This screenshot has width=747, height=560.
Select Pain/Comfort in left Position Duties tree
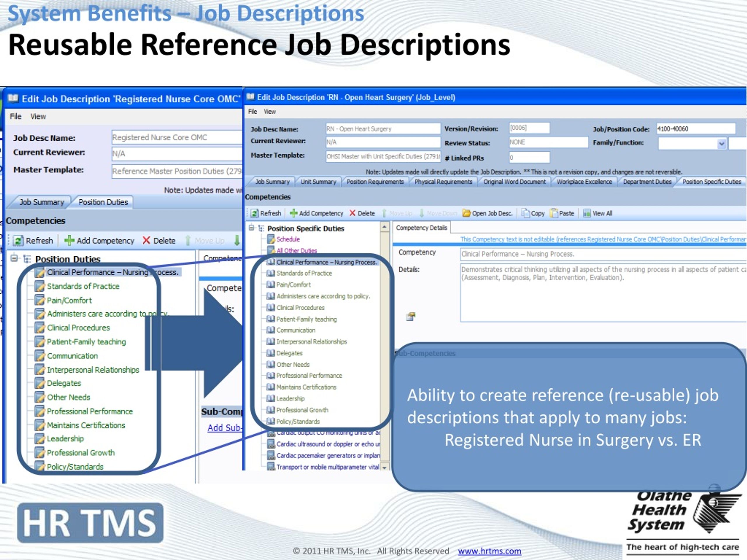[69, 300]
